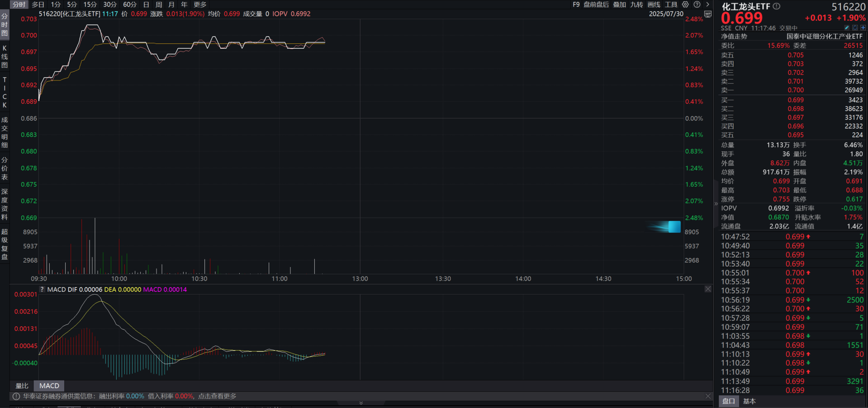This screenshot has width=868, height=408.
Task: Open the 更多 timeframe dropdown
Action: (200, 5)
